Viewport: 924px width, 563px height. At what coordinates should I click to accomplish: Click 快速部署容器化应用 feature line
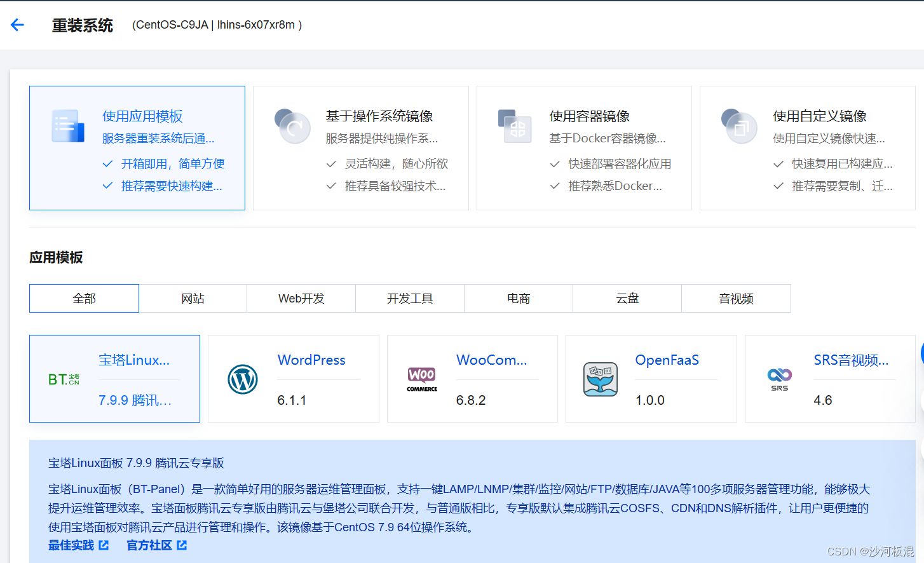tap(620, 164)
